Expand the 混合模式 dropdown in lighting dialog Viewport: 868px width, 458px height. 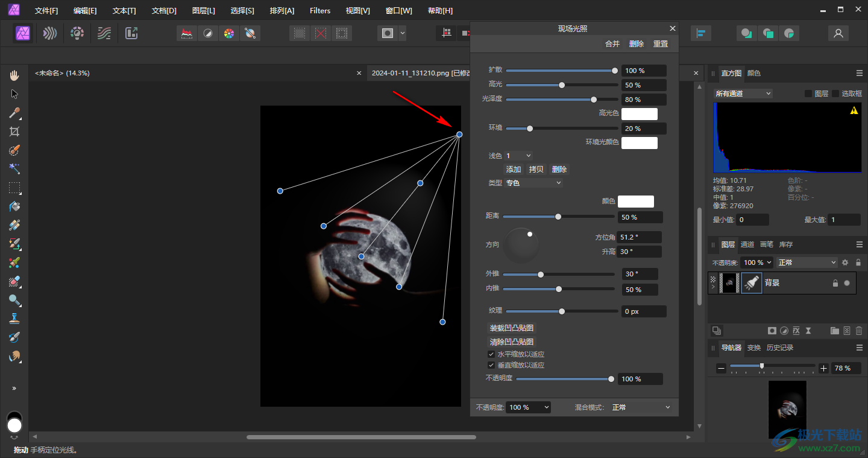click(x=641, y=407)
